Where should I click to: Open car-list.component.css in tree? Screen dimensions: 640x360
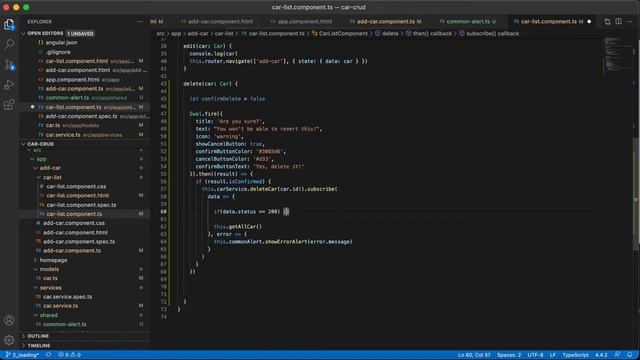click(76, 187)
